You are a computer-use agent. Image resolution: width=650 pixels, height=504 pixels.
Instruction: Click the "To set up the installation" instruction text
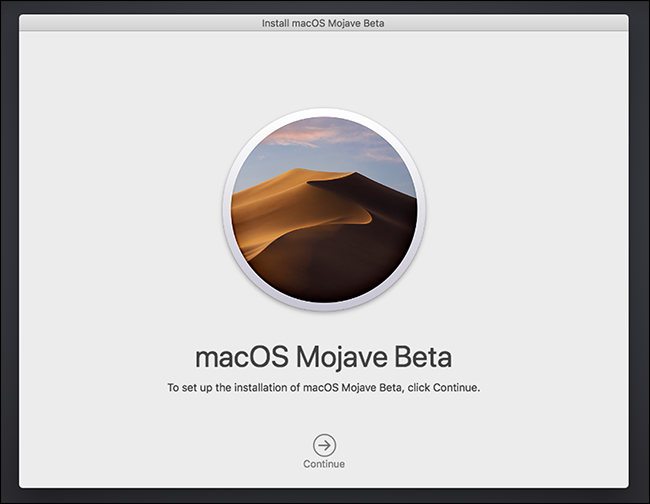[323, 388]
